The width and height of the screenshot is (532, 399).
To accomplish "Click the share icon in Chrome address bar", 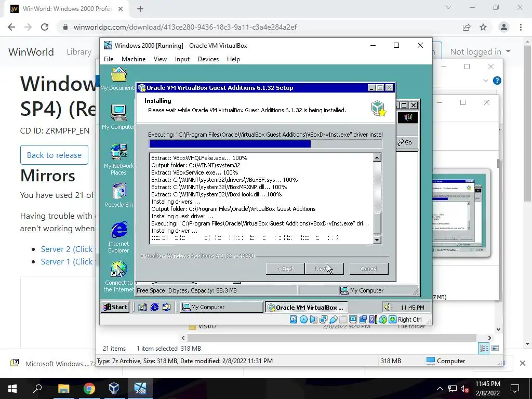I will pos(467,27).
